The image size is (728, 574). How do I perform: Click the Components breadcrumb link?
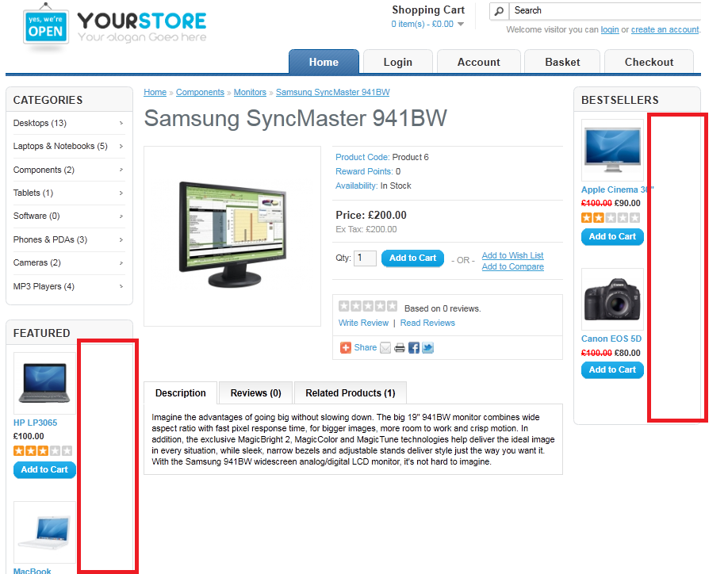[200, 92]
